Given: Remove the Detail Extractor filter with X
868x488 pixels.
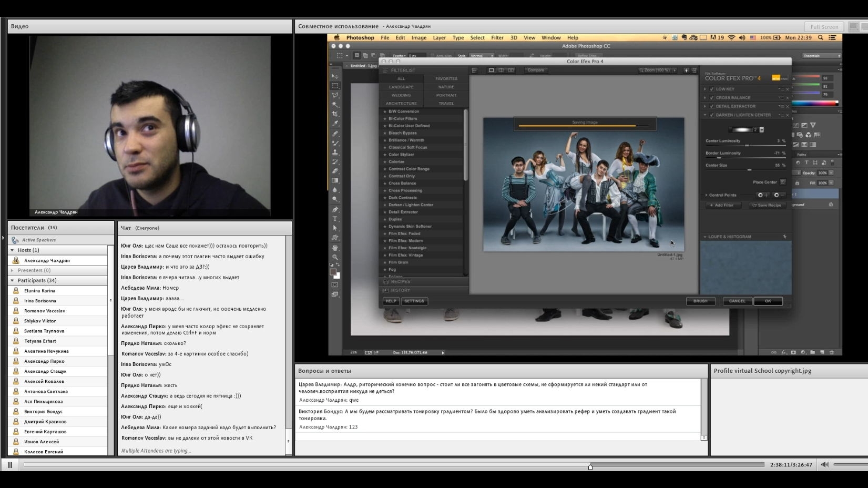Looking at the screenshot, I should [787, 106].
